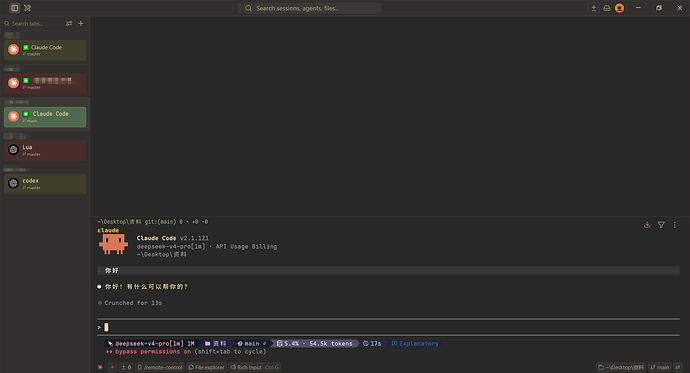
Task: Click the 17s timer segment
Action: 372,344
